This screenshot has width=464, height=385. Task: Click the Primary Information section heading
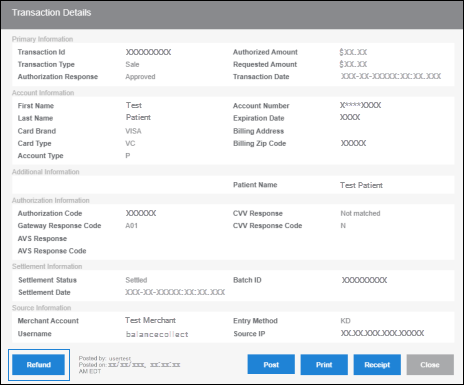tap(42, 39)
